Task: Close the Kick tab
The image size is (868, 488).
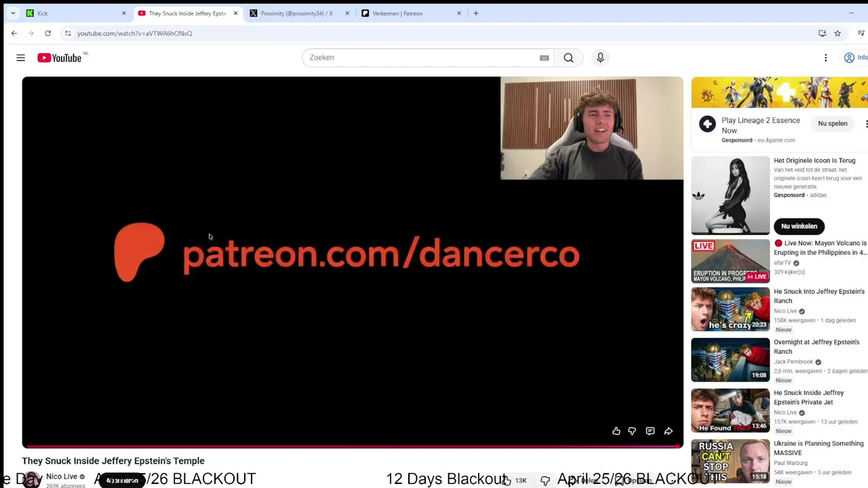Action: (x=123, y=13)
